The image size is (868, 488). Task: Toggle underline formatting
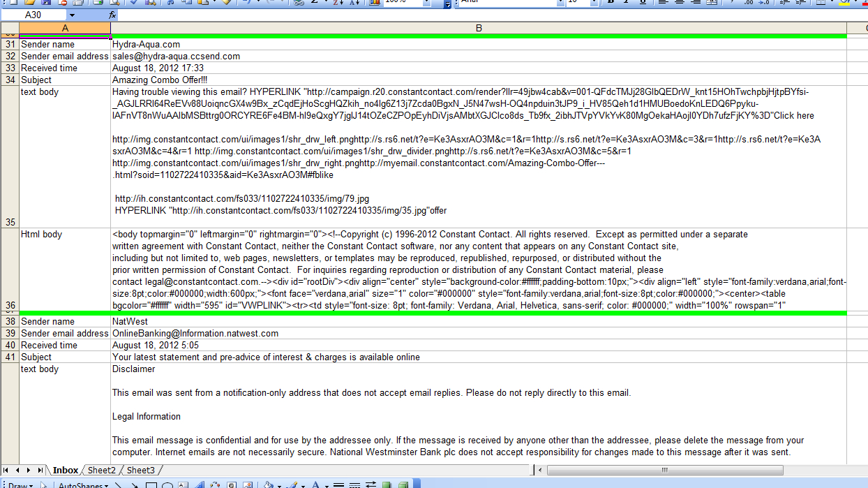(642, 3)
